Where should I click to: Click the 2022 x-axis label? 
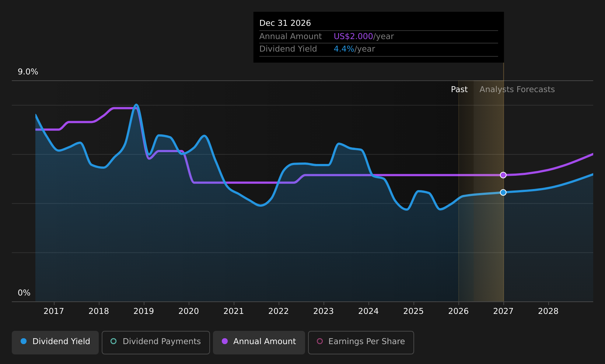pyautogui.click(x=279, y=311)
